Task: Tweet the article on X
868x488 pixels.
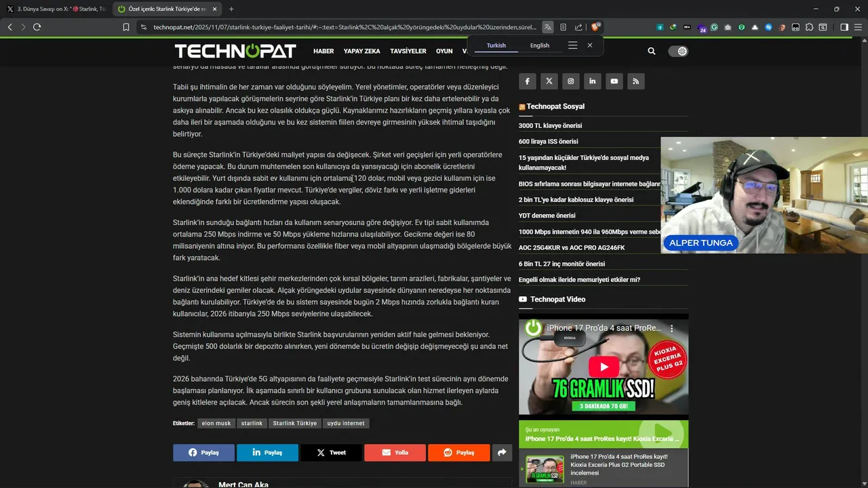Action: coord(331,453)
